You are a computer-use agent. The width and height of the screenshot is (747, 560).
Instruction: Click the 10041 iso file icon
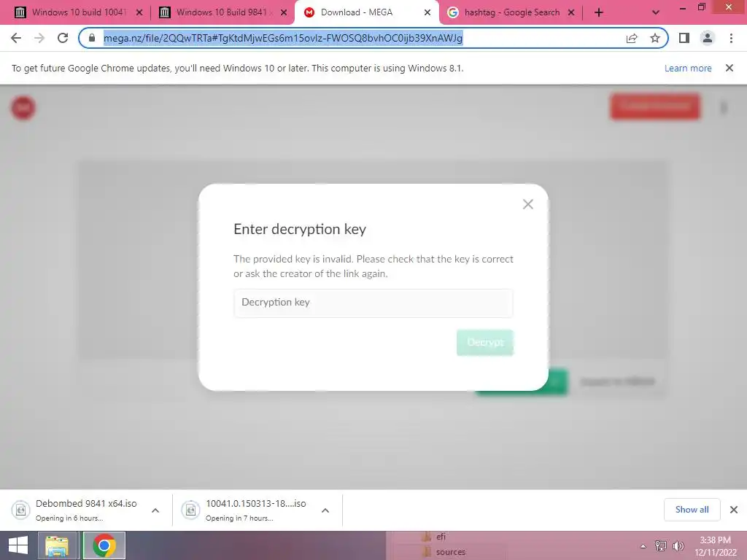[x=190, y=510]
